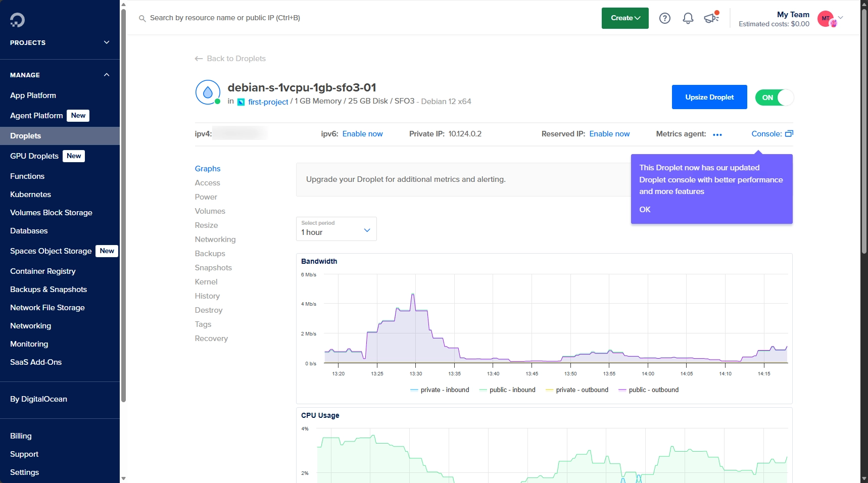Open the Create dropdown

click(624, 18)
